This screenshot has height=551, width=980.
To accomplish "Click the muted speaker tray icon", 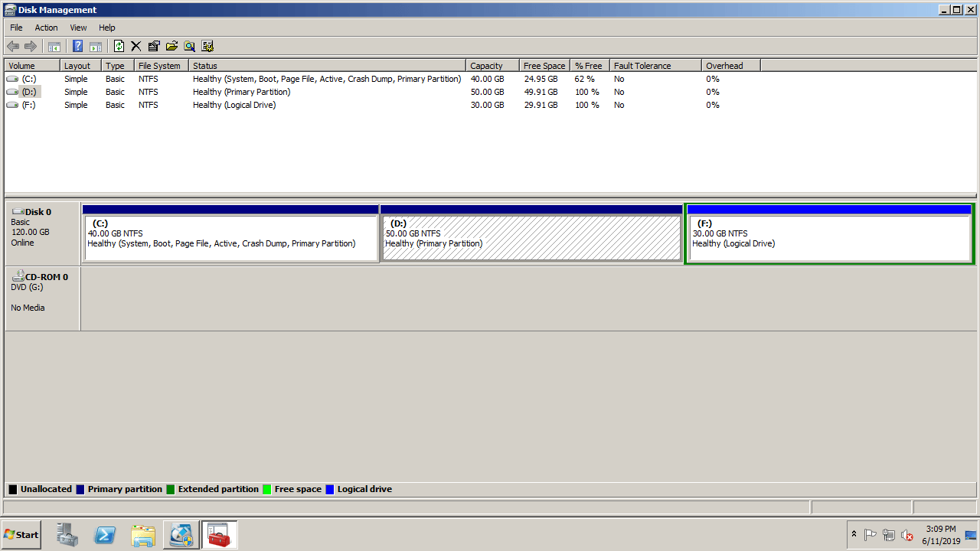I will [x=907, y=535].
